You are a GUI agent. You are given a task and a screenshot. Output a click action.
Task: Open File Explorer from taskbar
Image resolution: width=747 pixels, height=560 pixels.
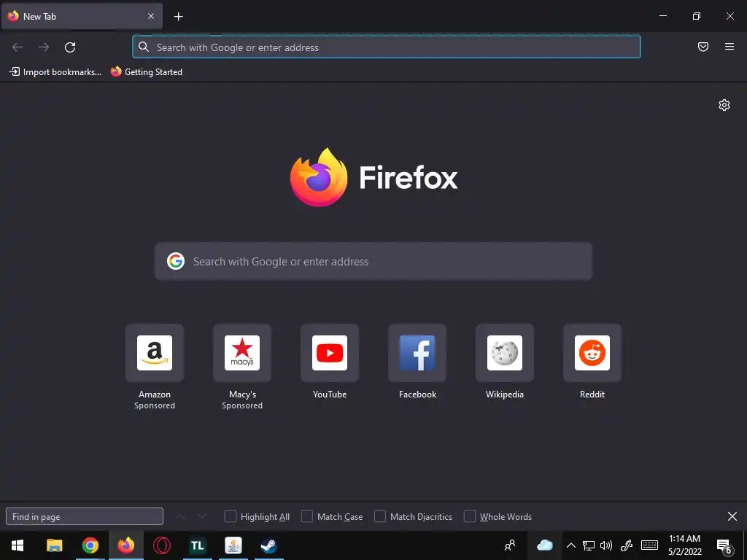tap(54, 545)
